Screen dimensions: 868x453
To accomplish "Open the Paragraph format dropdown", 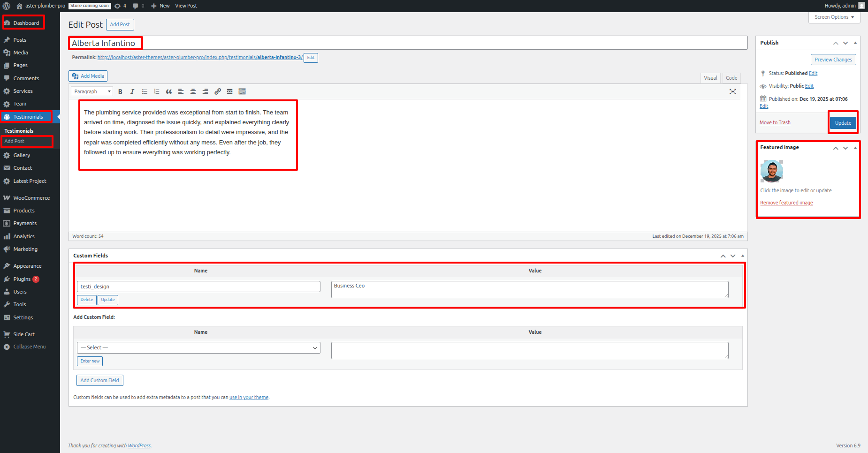I will 92,92.
